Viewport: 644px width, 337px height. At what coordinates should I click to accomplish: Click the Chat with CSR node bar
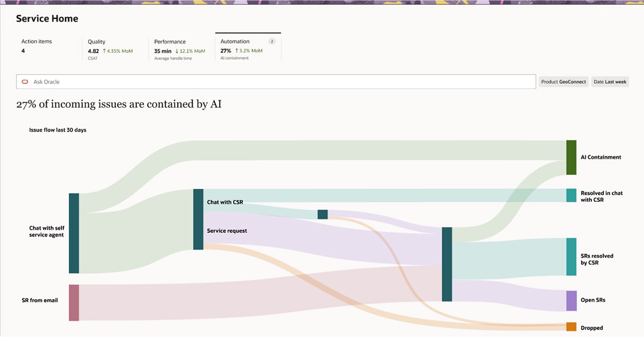pyautogui.click(x=198, y=201)
